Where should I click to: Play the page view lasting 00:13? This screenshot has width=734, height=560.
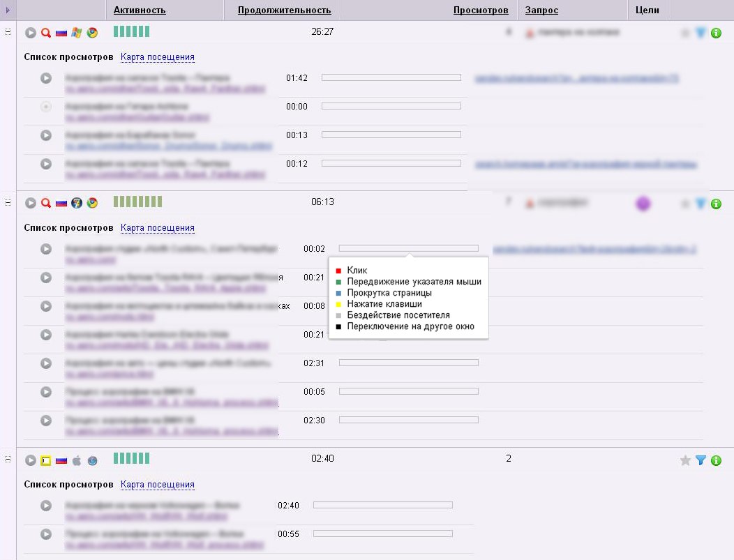click(46, 135)
